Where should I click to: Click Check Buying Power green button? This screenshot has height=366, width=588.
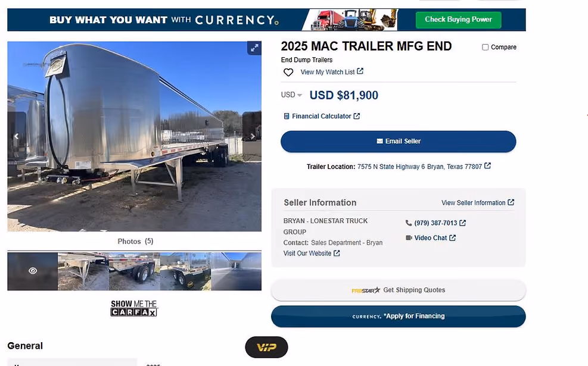click(x=458, y=20)
